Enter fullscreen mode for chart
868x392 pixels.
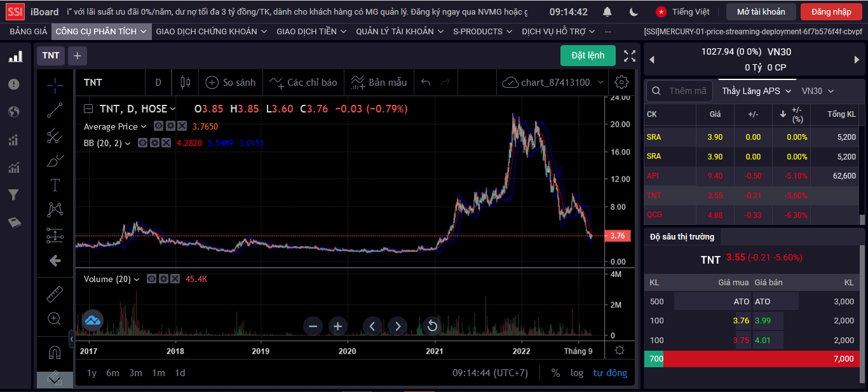tap(630, 56)
